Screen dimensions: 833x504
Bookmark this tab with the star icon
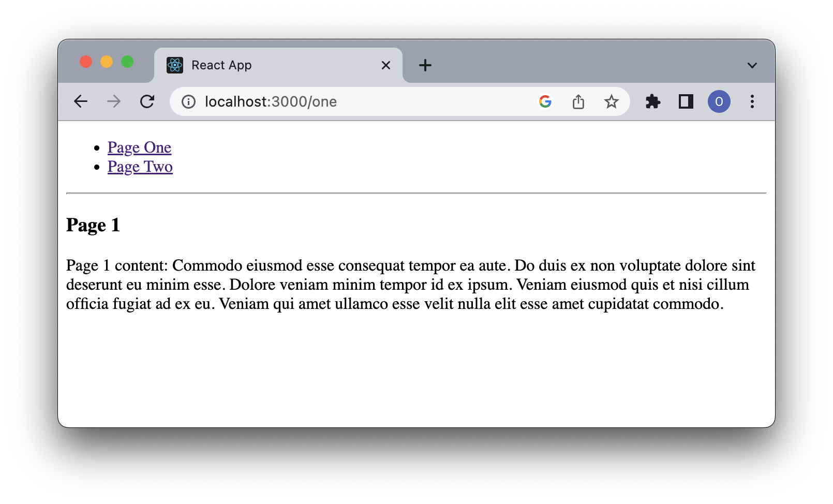click(x=612, y=102)
